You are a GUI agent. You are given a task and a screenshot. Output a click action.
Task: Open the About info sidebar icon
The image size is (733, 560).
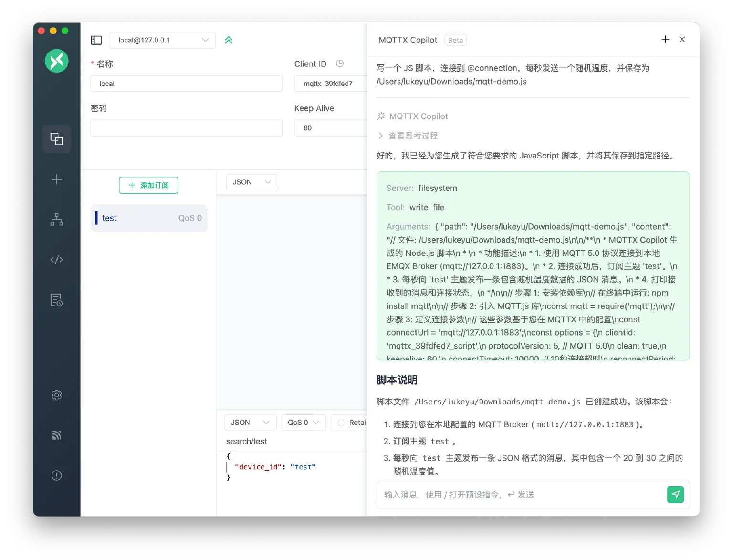[57, 475]
